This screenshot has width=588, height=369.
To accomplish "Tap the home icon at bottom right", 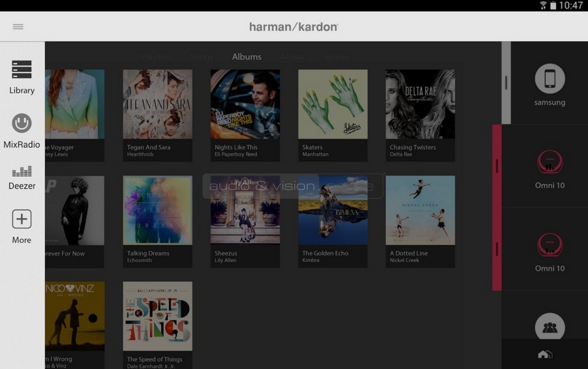I will click(545, 354).
